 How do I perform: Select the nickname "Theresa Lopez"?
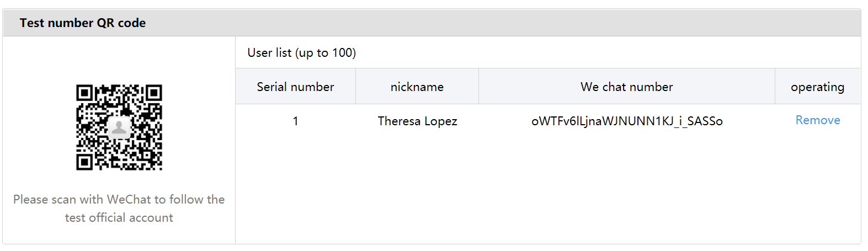[x=417, y=121]
